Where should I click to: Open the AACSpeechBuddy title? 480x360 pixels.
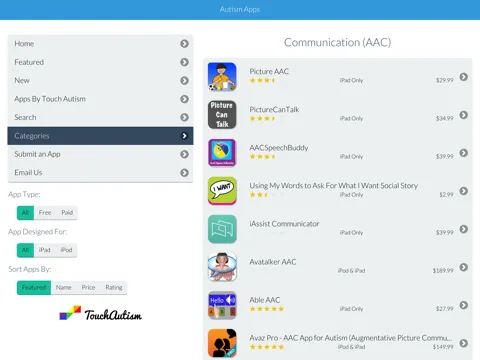pos(279,148)
